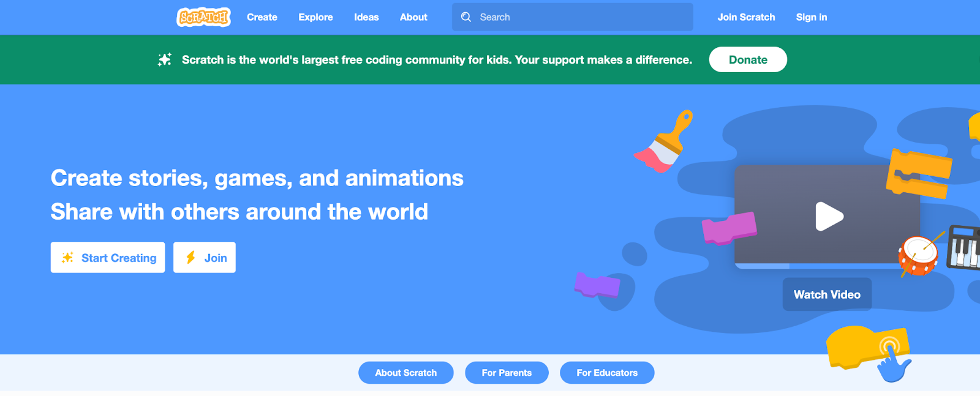Click the piano keyboard illustration
This screenshot has height=396, width=980.
coord(964,248)
